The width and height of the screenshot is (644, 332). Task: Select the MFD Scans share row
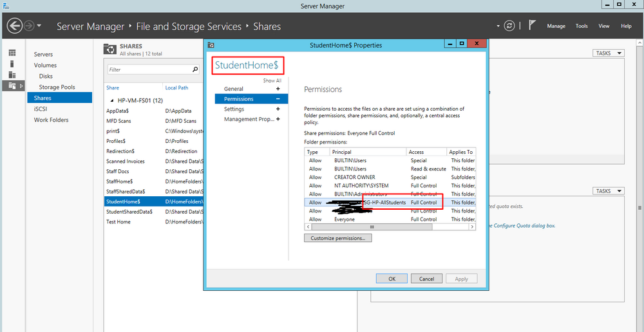(154, 121)
